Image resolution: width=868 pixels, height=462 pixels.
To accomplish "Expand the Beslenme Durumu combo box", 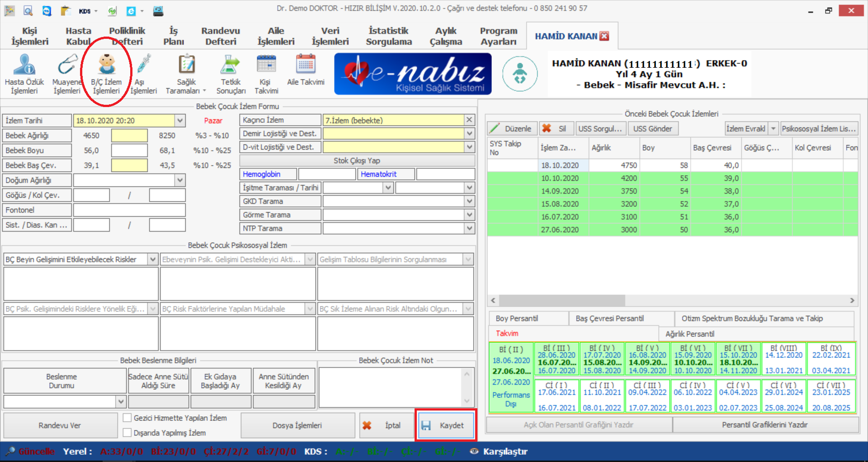I will (x=121, y=401).
